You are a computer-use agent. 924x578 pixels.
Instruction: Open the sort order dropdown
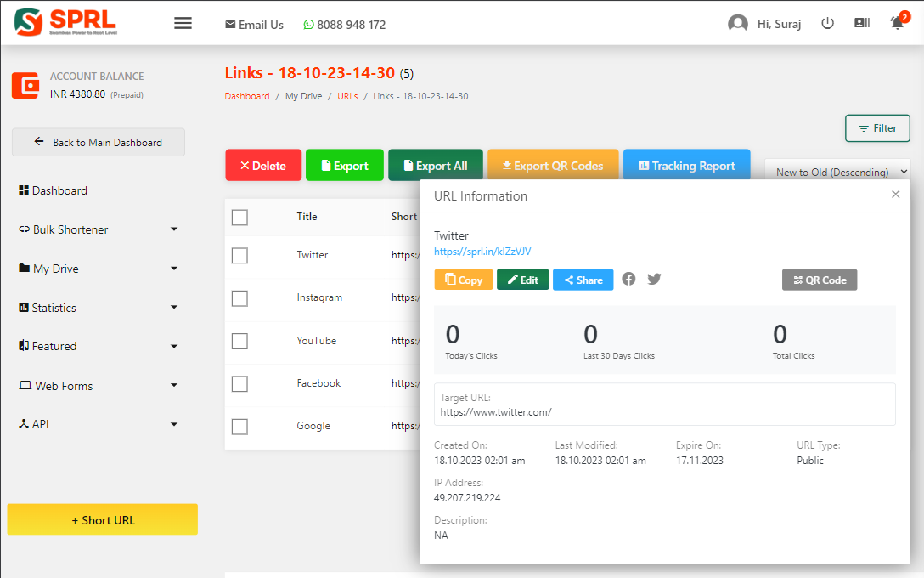(x=837, y=172)
